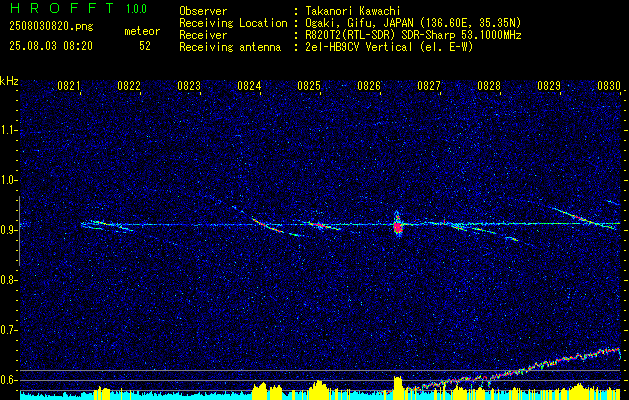Click the HROFFT program title

(63, 8)
